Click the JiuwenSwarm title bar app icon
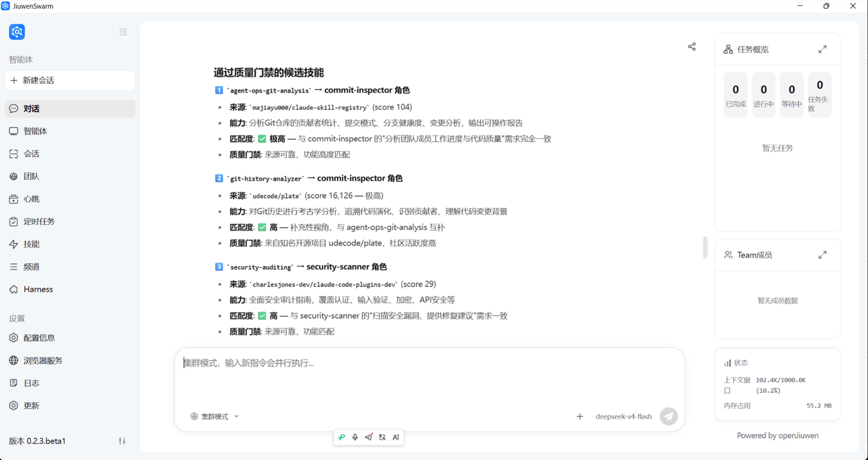This screenshot has width=868, height=460. [x=5, y=6]
